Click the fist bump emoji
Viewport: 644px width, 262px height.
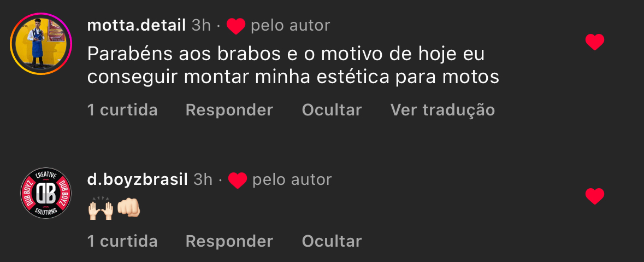coord(128,209)
